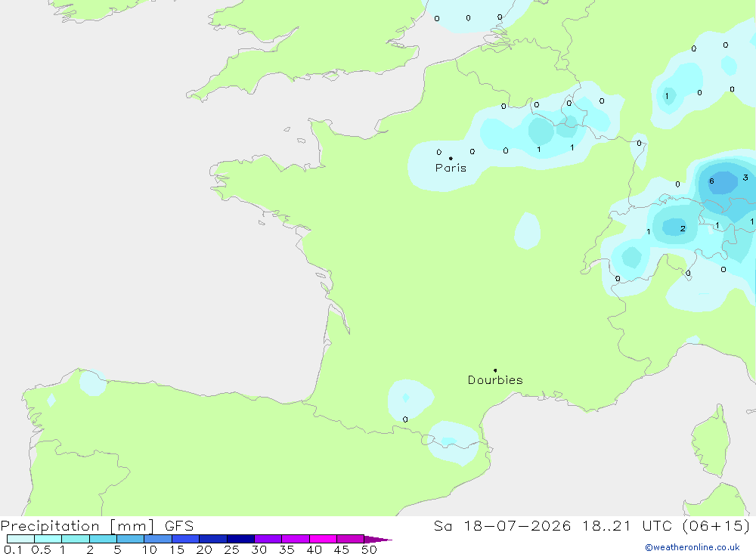Image resolution: width=756 pixels, height=554 pixels.
Task: Click the weatheronline.co.uk copyright link
Action: click(x=692, y=547)
